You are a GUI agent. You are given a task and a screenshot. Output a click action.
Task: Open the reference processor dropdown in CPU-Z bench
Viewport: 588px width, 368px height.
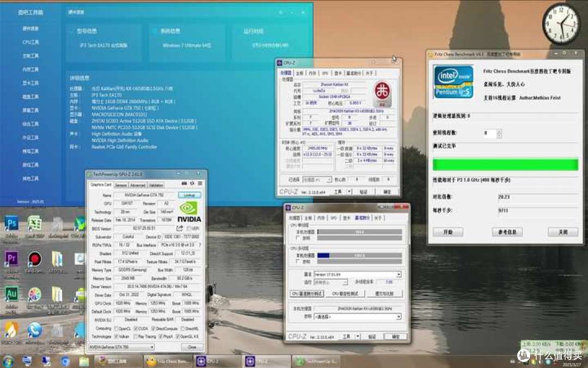[x=357, y=317]
